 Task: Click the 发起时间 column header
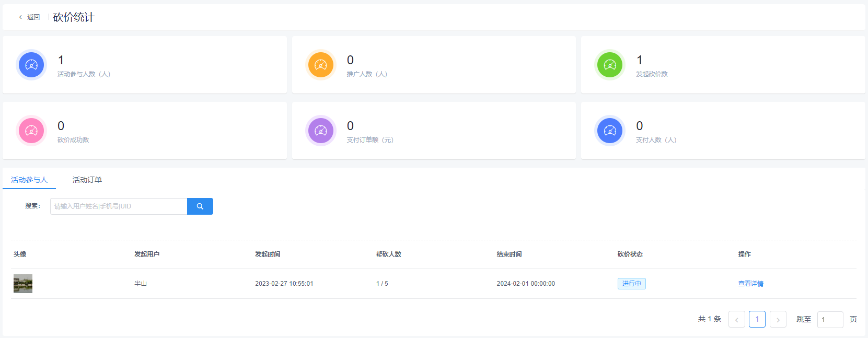pos(268,254)
